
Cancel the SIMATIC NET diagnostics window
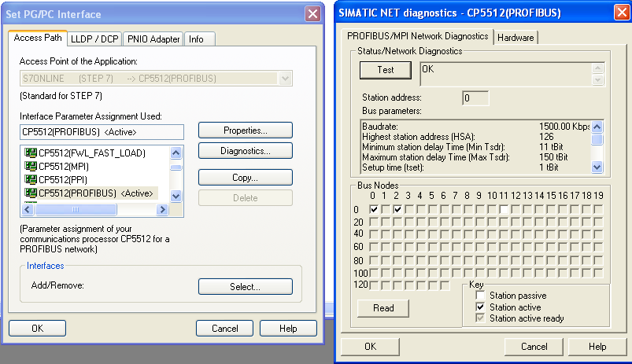click(x=534, y=346)
